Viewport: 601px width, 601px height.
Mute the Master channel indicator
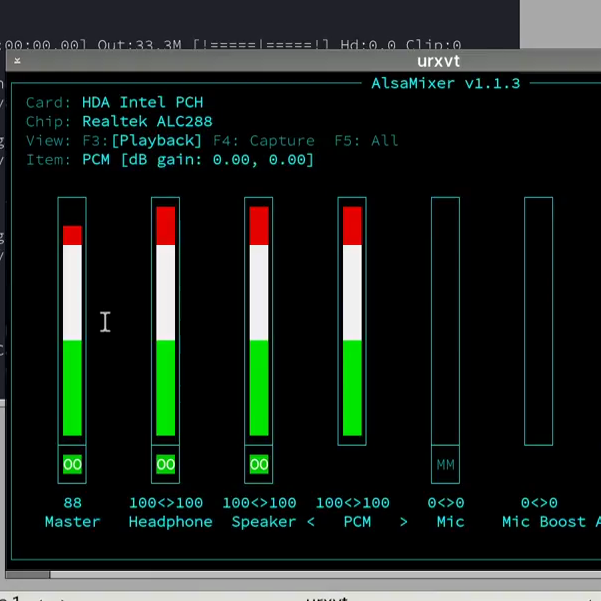(x=72, y=464)
